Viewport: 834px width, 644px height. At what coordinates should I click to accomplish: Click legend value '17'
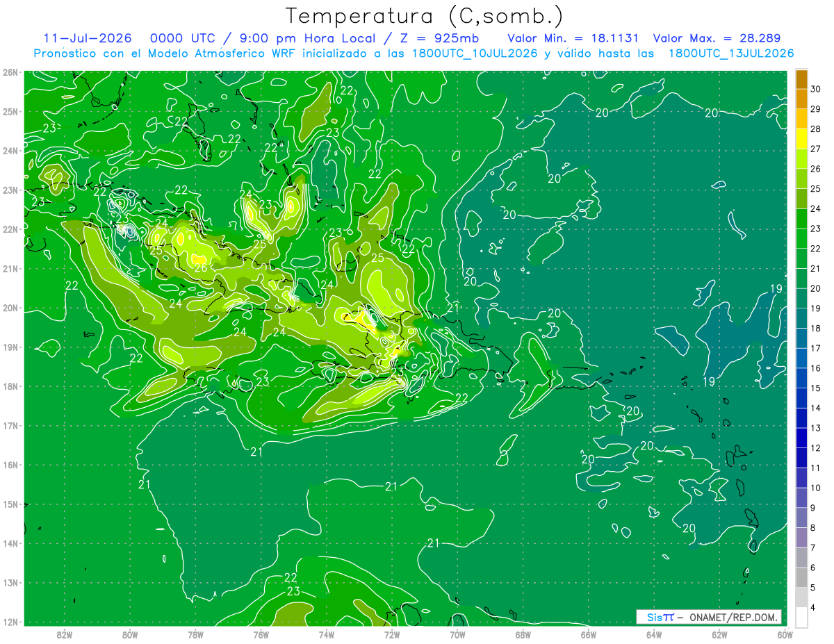(817, 349)
